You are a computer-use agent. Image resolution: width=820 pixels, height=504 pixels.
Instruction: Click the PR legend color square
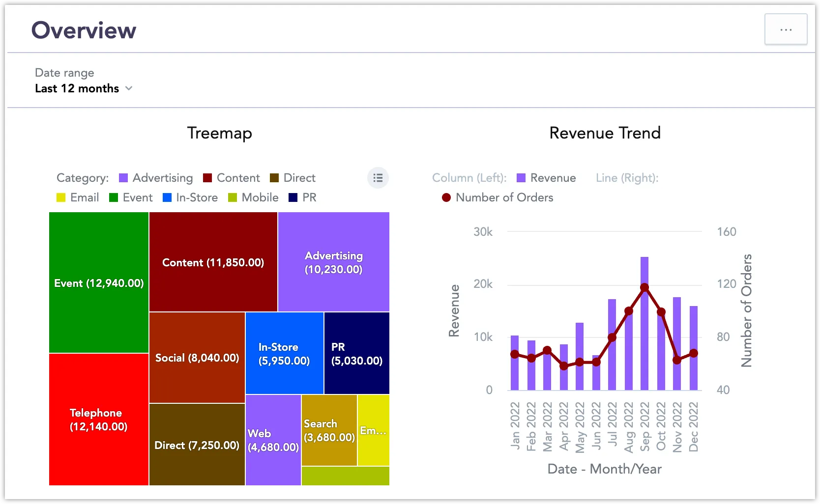click(x=293, y=197)
